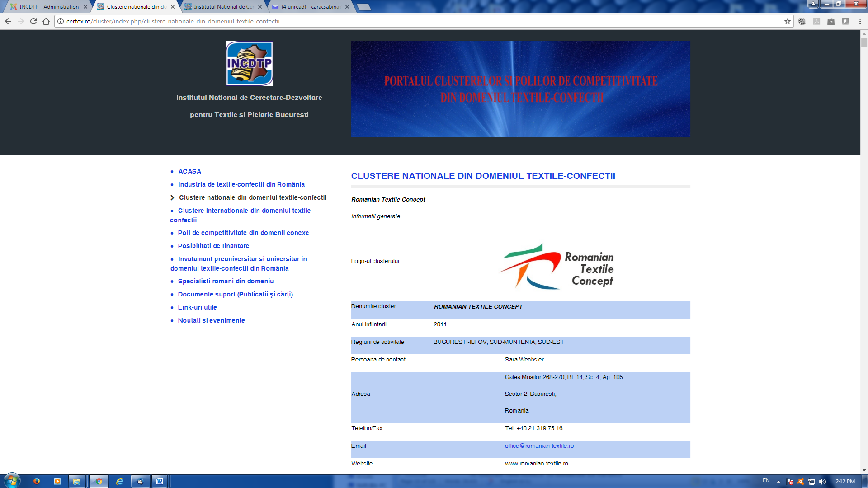Click the Adobe PDF extension icon
This screenshot has width=868, height=488.
(816, 21)
